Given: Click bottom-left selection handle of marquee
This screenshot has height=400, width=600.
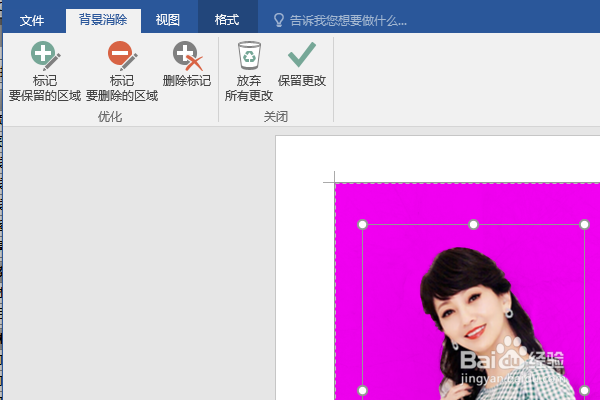Looking at the screenshot, I should [362, 390].
